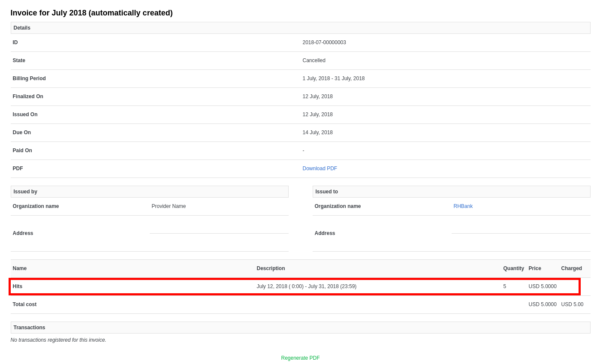This screenshot has height=364, width=600.
Task: Click the Description column header
Action: 271,268
